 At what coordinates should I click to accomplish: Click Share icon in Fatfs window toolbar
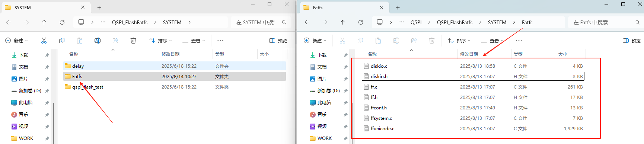tap(414, 41)
